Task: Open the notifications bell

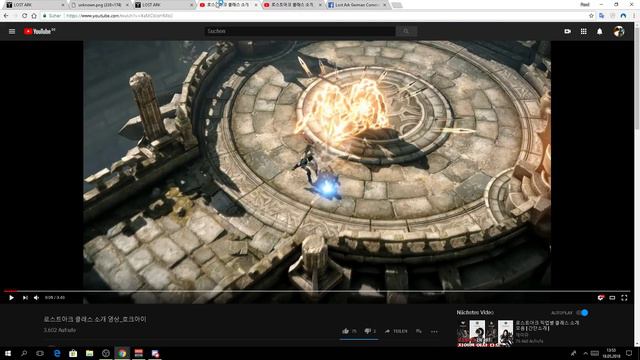Action: [x=600, y=31]
